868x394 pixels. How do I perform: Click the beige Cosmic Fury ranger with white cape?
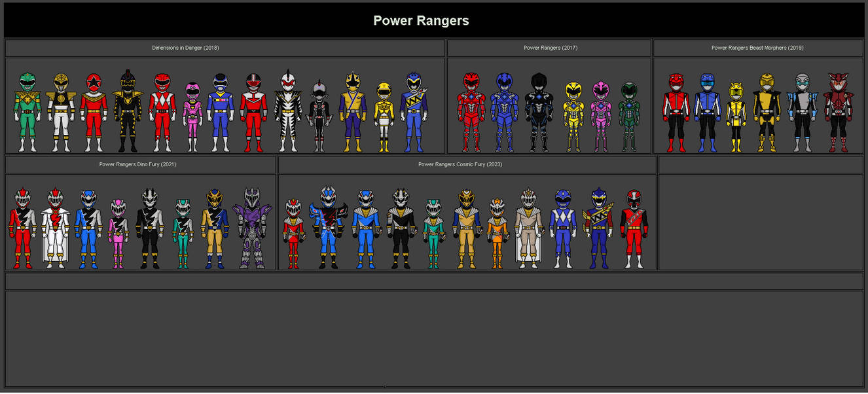point(529,228)
